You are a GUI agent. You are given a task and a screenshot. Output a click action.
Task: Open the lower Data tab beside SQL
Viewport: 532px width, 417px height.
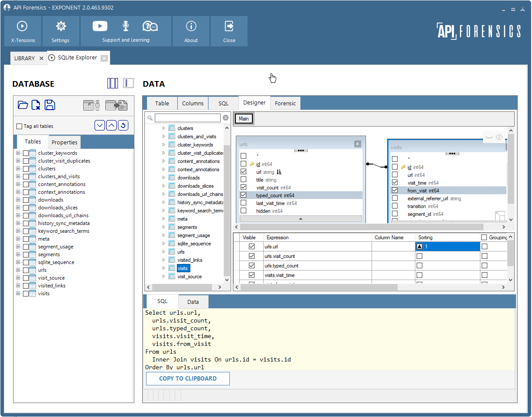point(193,302)
